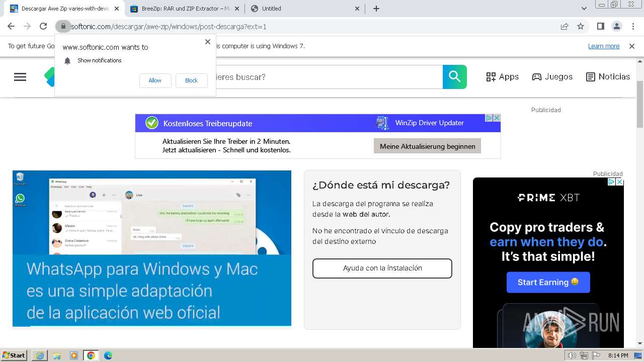
Task: Open Windows Explorer from the taskbar
Action: pos(57,355)
